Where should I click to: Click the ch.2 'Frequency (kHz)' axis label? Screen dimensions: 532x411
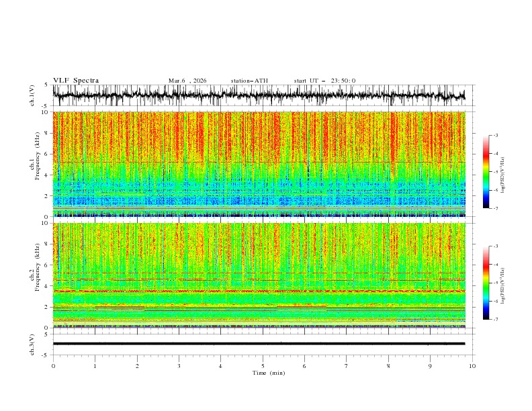[x=38, y=267]
